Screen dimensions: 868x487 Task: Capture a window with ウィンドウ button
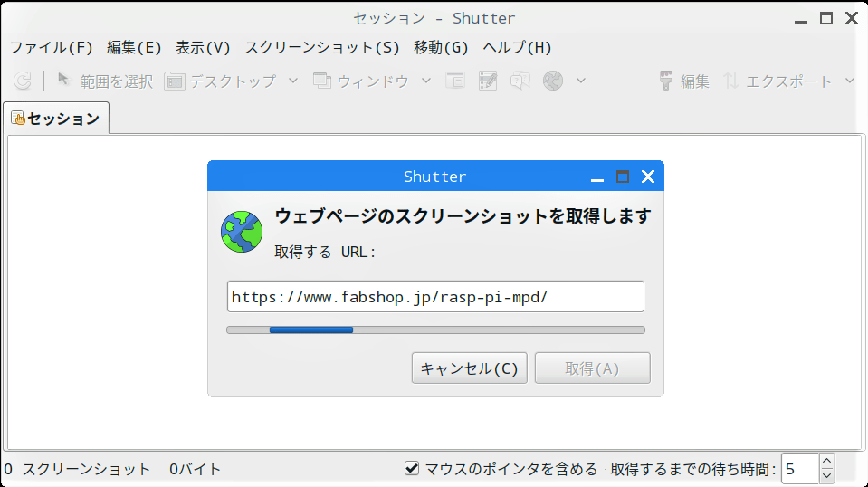pyautogui.click(x=361, y=81)
